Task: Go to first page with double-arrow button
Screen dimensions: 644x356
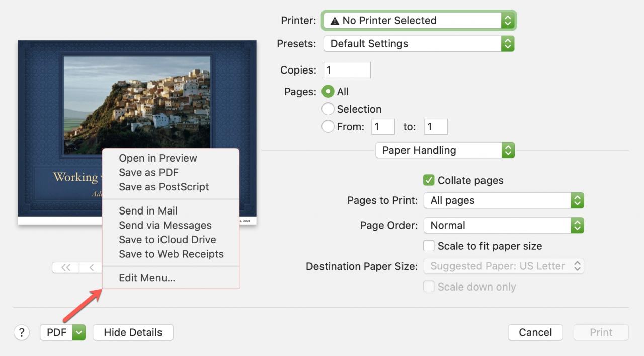Action: click(65, 267)
